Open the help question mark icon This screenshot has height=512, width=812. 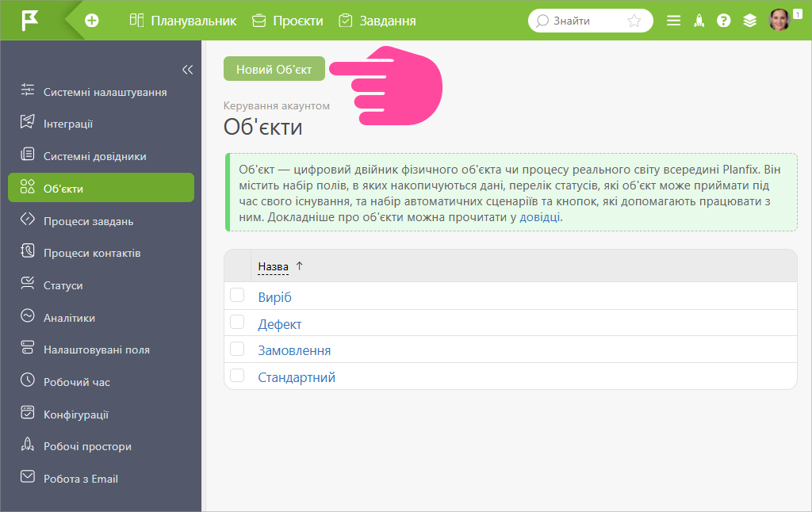(x=723, y=21)
